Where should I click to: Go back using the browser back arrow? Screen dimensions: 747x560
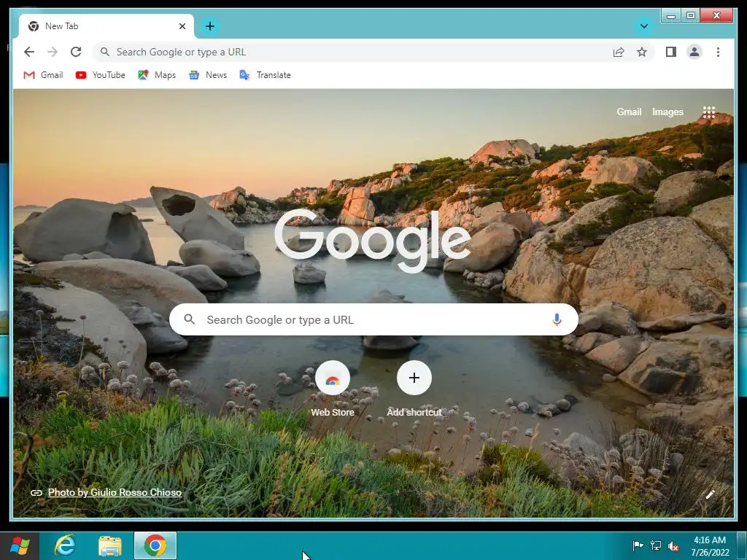(29, 52)
